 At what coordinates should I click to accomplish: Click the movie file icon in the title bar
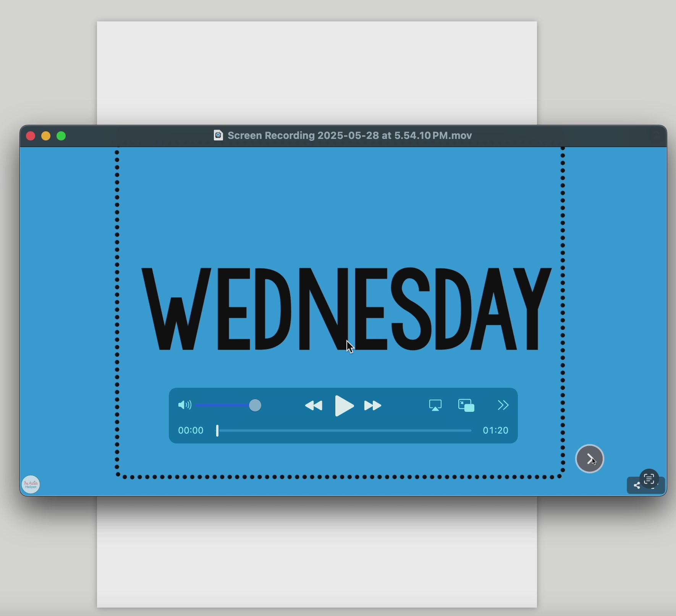[x=218, y=135]
